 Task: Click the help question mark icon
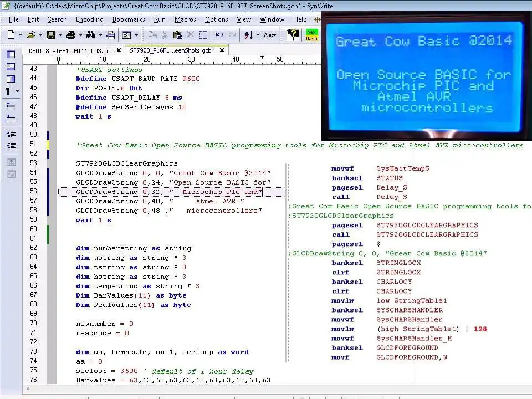click(x=293, y=34)
